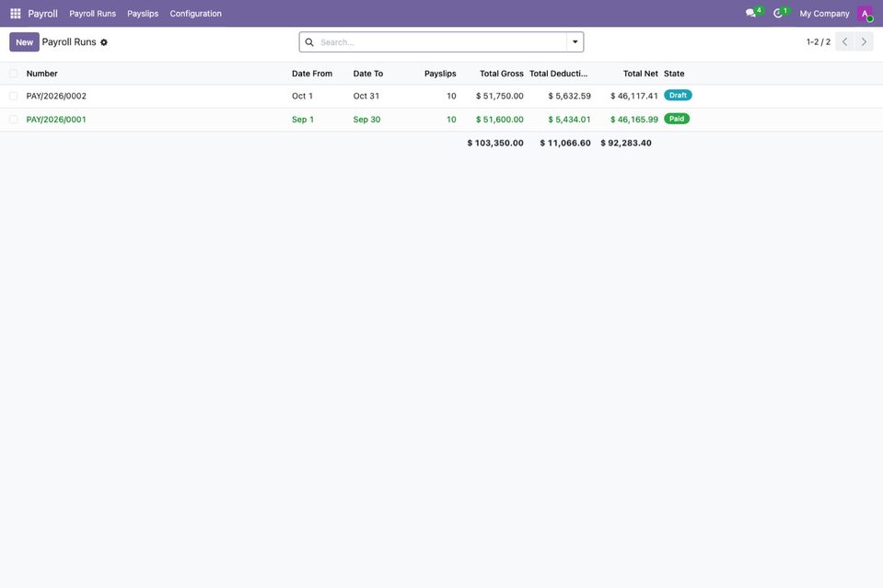
Task: Open the conversations chat icon
Action: (x=750, y=13)
